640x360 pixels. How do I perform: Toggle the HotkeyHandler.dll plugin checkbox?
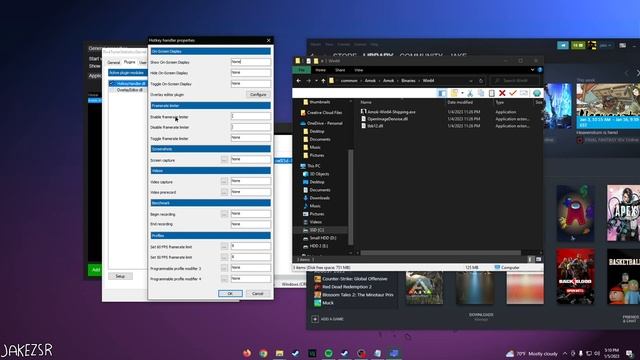[x=112, y=84]
